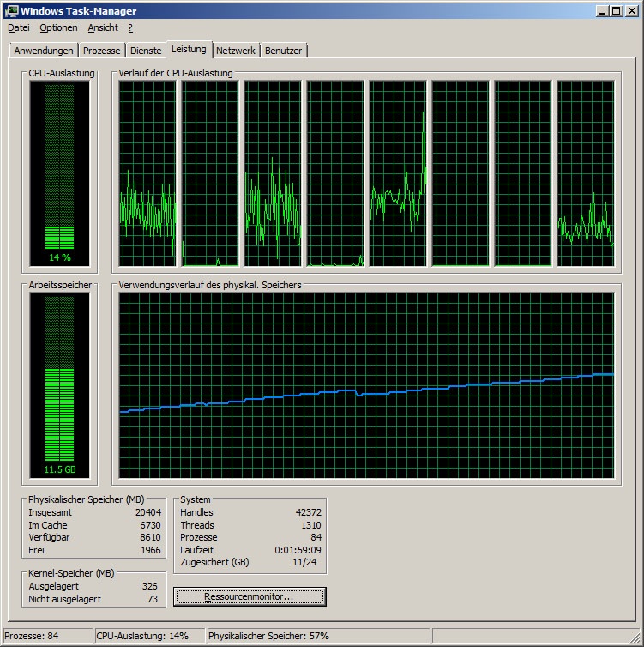
Task: Maximize the Task-Manager window
Action: (617, 11)
